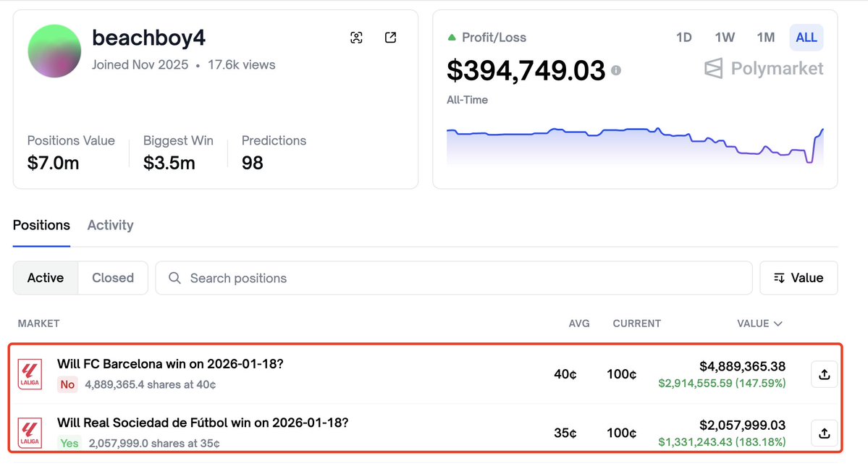Select the 1M profit time range
The image size is (868, 474).
click(x=765, y=38)
